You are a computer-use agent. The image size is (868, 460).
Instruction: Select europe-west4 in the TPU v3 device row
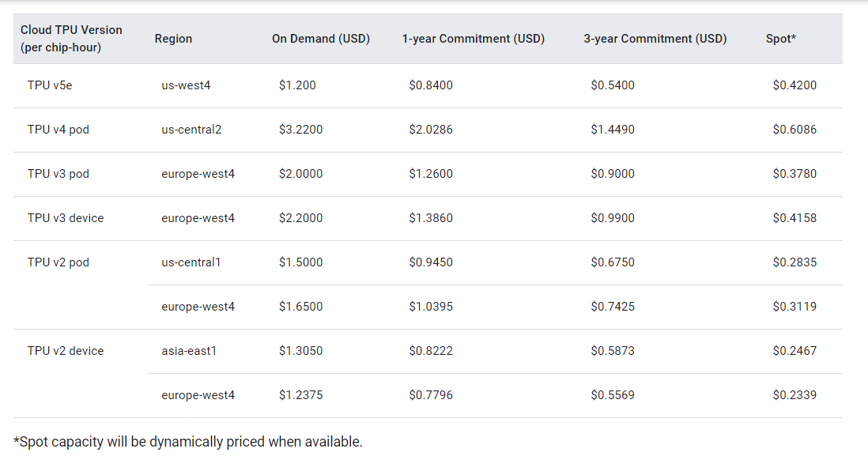(x=198, y=218)
